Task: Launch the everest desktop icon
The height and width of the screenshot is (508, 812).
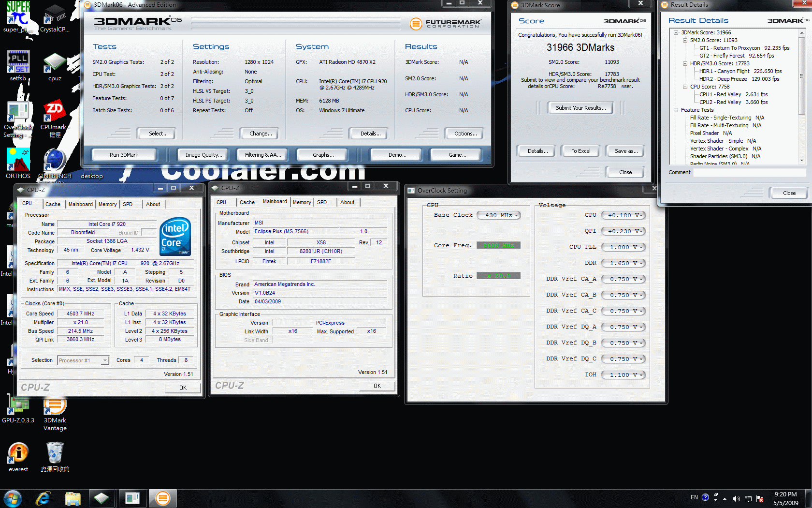Action: pos(18,457)
